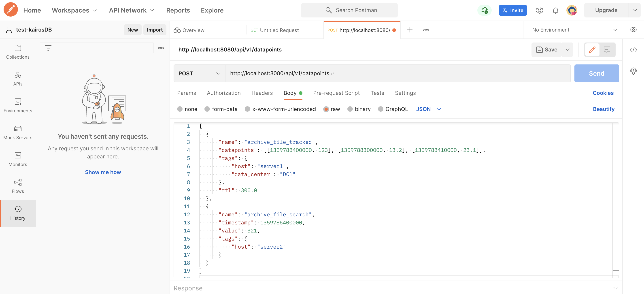Open the code snippet panel icon
The height and width of the screenshot is (294, 644).
[x=633, y=50]
